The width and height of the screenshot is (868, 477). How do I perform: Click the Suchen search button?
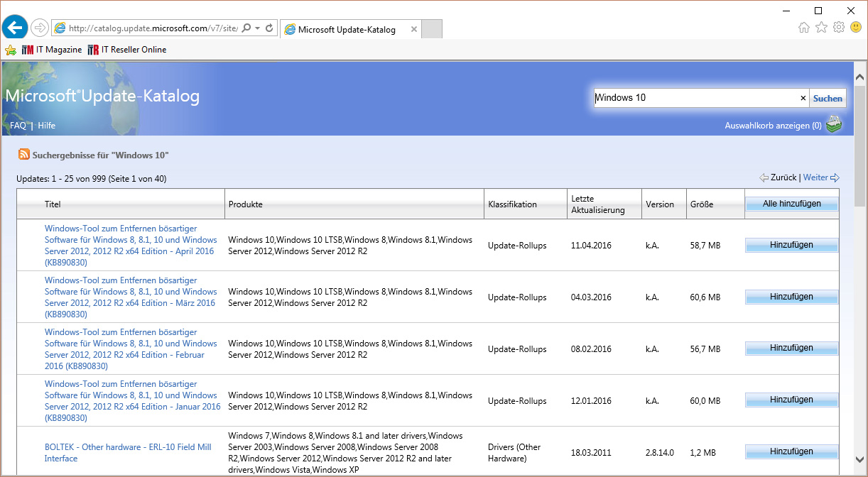tap(828, 99)
